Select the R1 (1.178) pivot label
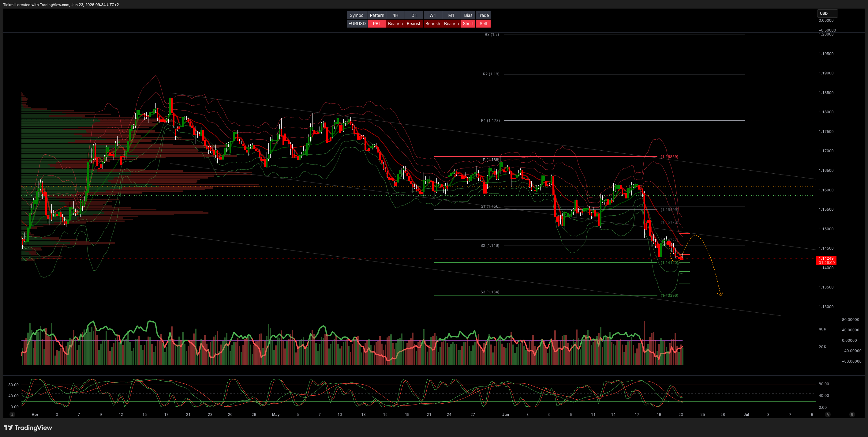868x437 pixels. [x=490, y=120]
